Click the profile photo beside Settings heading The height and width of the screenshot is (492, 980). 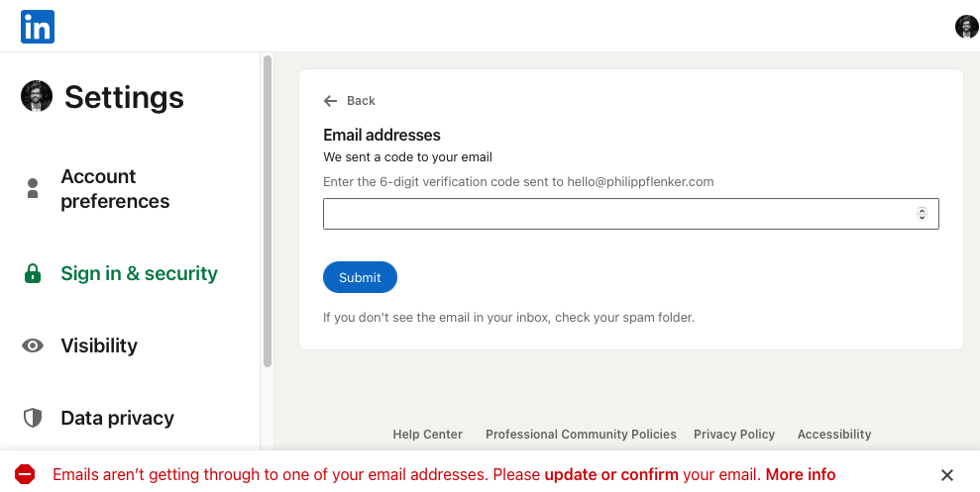[x=37, y=96]
